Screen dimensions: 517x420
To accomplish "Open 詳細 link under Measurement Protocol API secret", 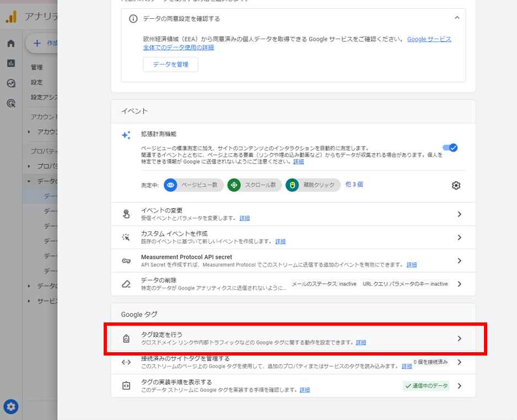I will 412,265.
